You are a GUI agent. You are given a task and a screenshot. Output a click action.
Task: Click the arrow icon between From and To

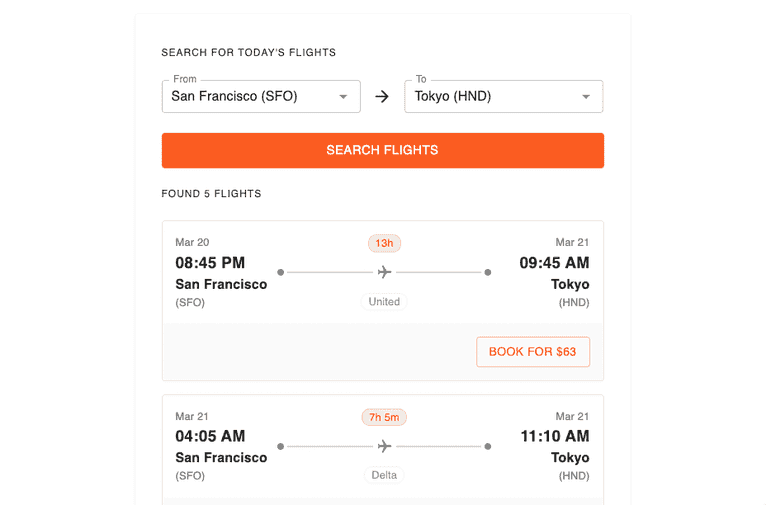click(382, 97)
